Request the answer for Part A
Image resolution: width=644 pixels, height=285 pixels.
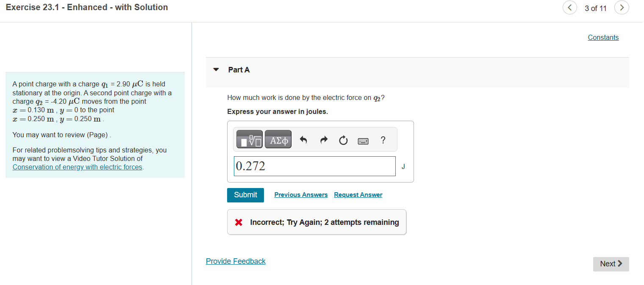click(x=358, y=194)
